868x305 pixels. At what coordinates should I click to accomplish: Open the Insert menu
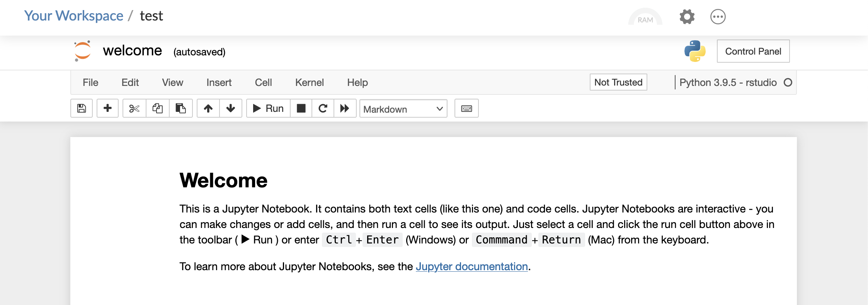coord(219,82)
